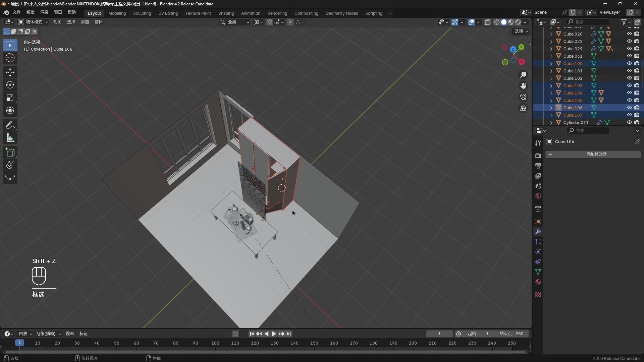The image size is (644, 362).
Task: Switch viewport to rendered shading mode
Action: point(518,22)
